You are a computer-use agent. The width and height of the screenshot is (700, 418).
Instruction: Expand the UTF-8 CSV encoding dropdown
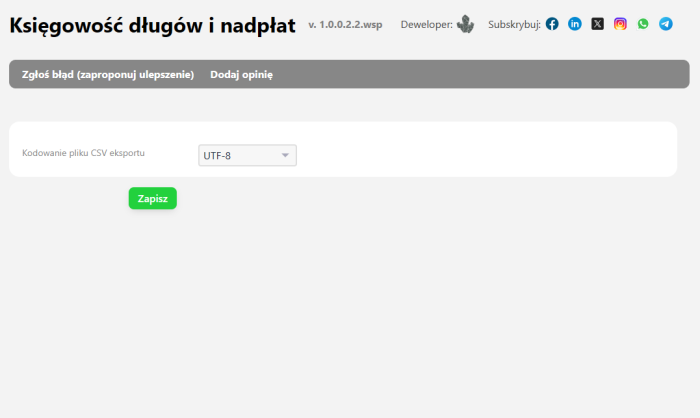247,155
